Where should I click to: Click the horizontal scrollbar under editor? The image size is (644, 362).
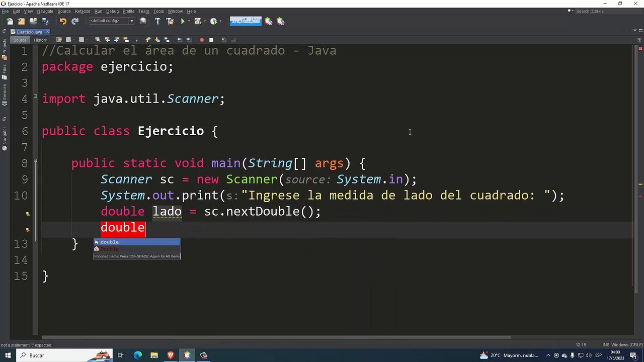tap(276, 337)
